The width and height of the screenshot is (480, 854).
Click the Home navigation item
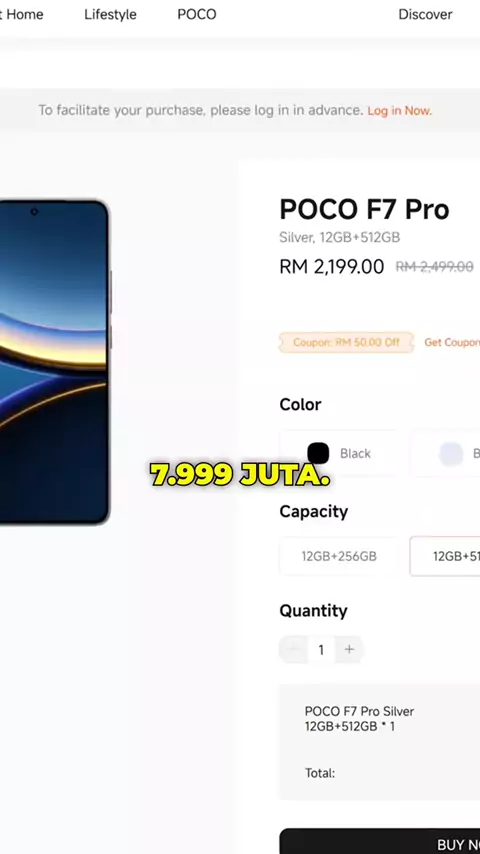coord(22,14)
